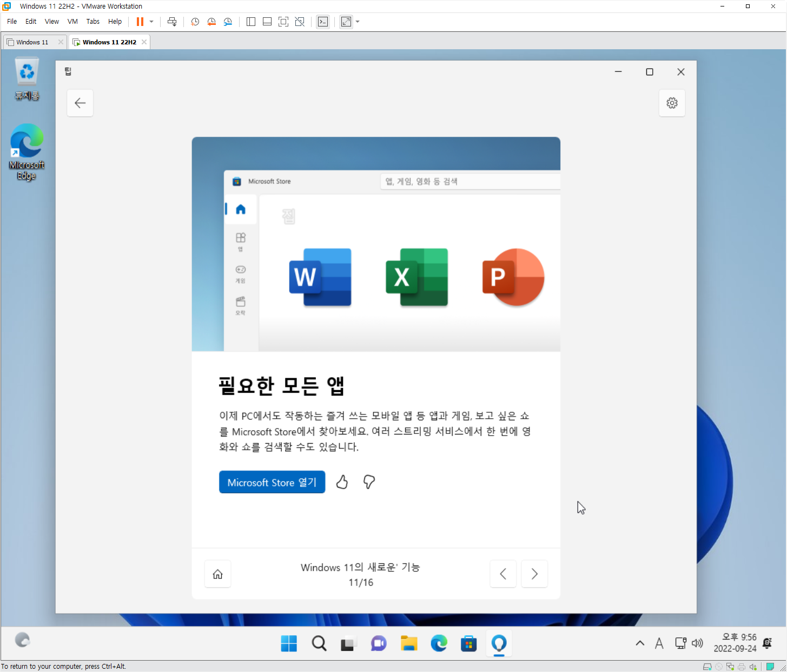Image resolution: width=787 pixels, height=672 pixels.
Task: Click the VMware CD/DVD drive status icon
Action: tap(719, 667)
